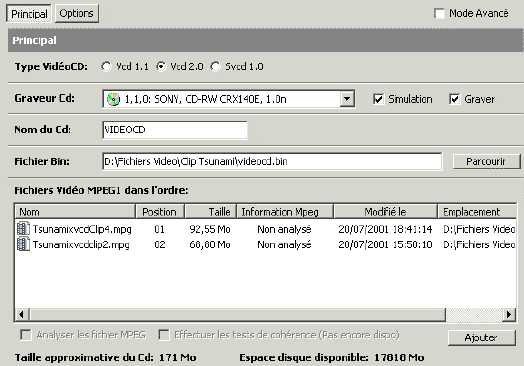The width and height of the screenshot is (524, 366).
Task: Sort by Information Mpeg column header
Action: click(285, 212)
